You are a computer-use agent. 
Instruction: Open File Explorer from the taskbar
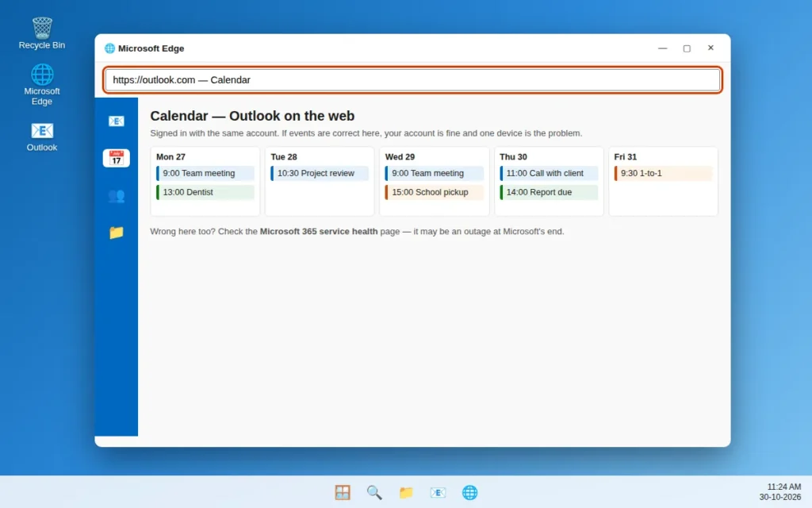click(x=406, y=492)
